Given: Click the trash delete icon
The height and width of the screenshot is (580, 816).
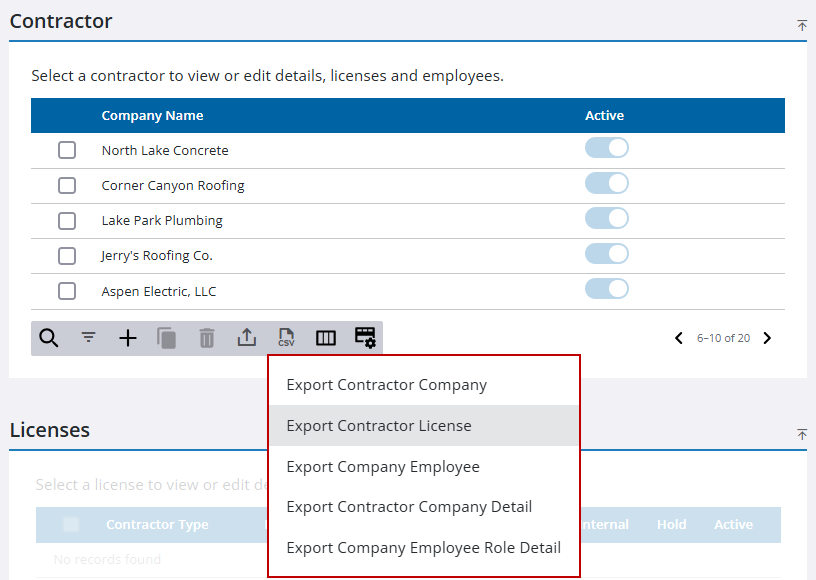Looking at the screenshot, I should click(206, 338).
